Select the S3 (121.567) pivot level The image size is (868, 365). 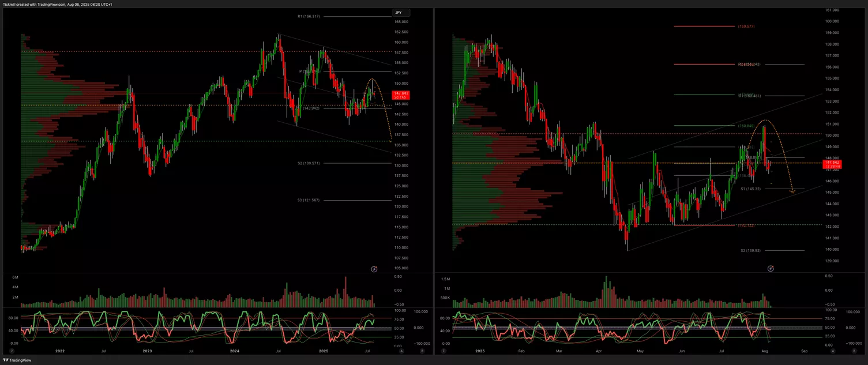point(309,200)
